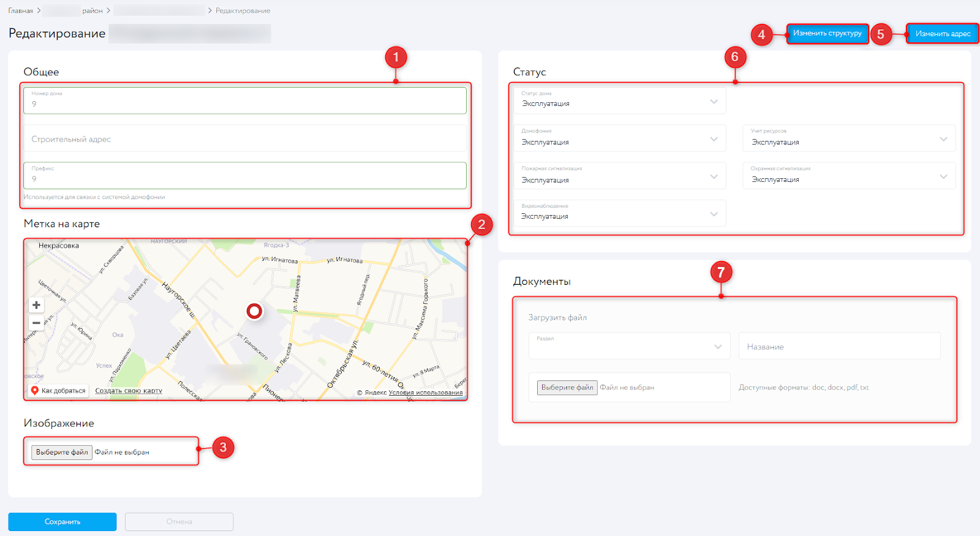Screen dimensions: 980x536
Task: Open the 'Видеонаблюдение' status dropdown
Action: [x=620, y=213]
